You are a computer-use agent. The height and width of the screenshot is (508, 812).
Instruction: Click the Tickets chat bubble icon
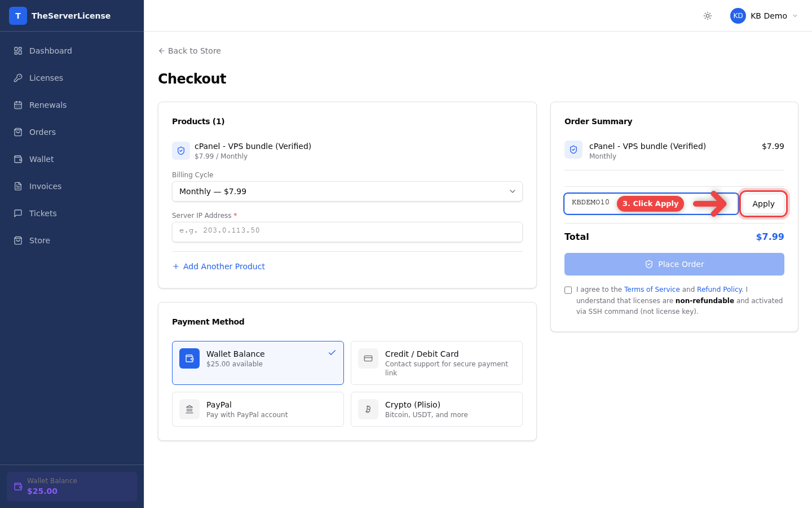pos(18,213)
